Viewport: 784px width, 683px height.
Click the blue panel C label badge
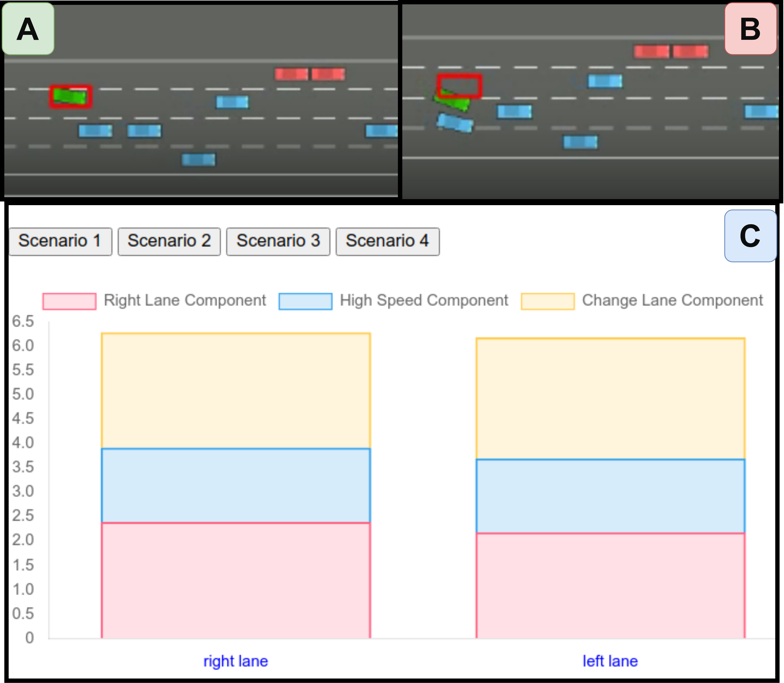pos(750,235)
